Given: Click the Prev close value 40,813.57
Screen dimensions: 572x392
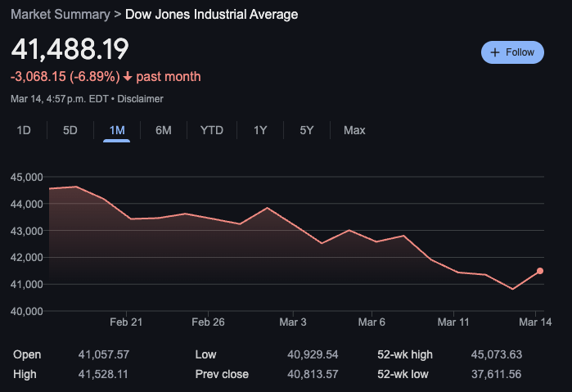Looking at the screenshot, I should click(313, 374).
